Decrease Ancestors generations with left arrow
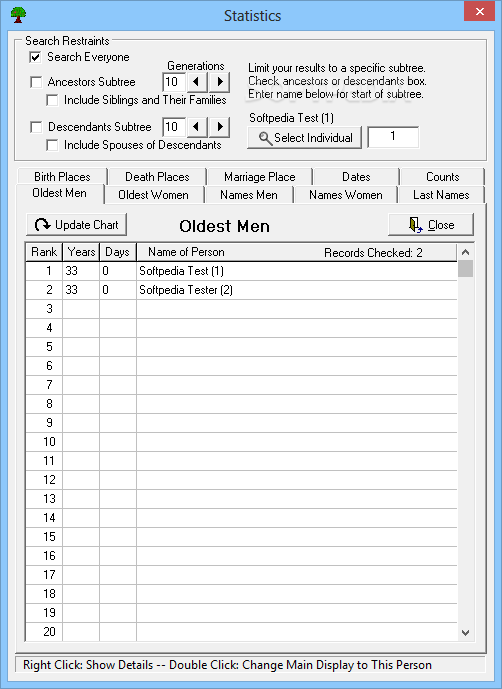 [x=196, y=82]
